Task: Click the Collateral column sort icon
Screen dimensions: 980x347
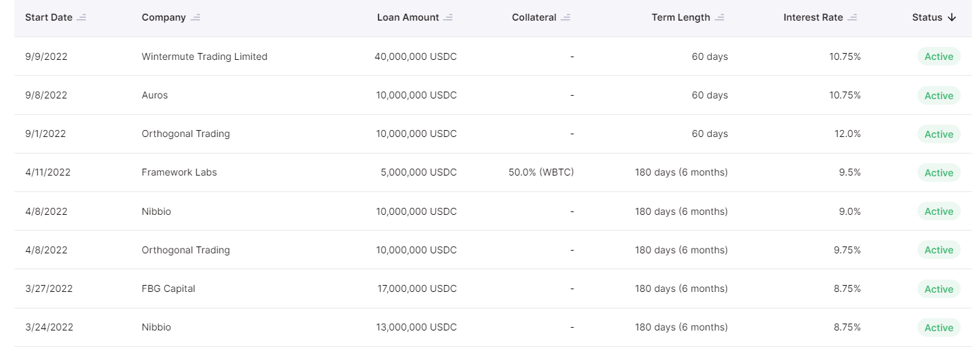Action: click(566, 18)
